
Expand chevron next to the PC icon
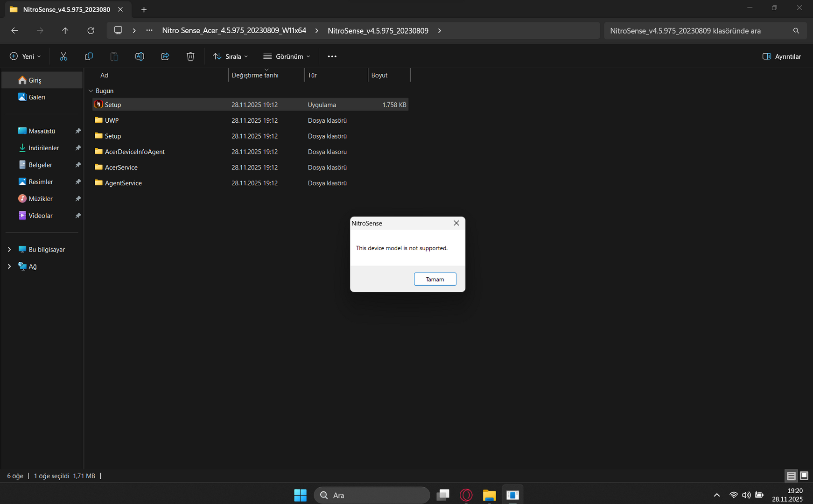(x=134, y=30)
